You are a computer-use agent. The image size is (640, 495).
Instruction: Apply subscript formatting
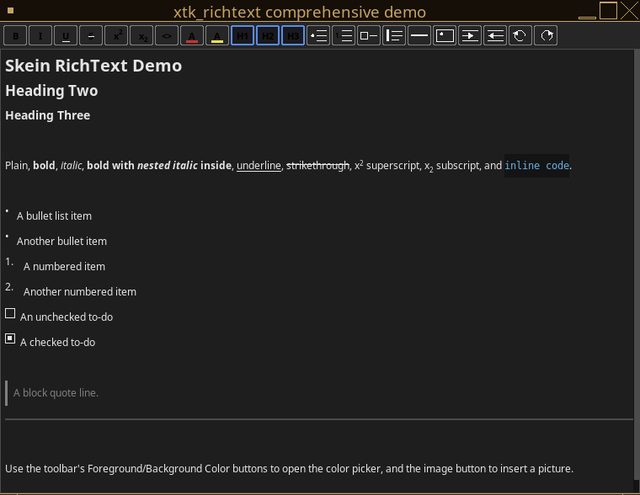click(142, 36)
